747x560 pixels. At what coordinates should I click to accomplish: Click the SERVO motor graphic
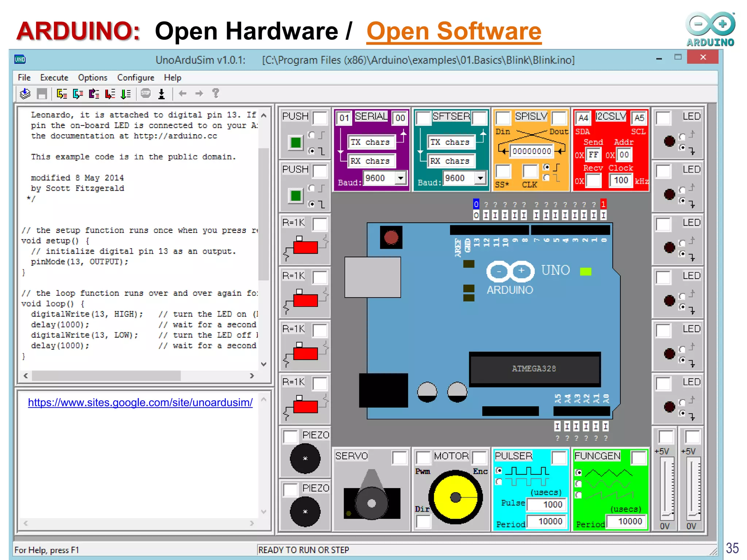pos(372,495)
